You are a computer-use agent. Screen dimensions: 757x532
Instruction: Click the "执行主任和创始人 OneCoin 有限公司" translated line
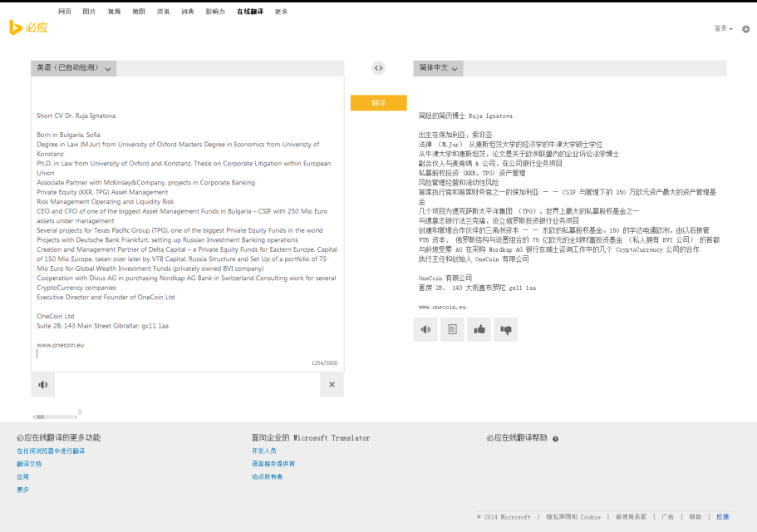tap(474, 259)
